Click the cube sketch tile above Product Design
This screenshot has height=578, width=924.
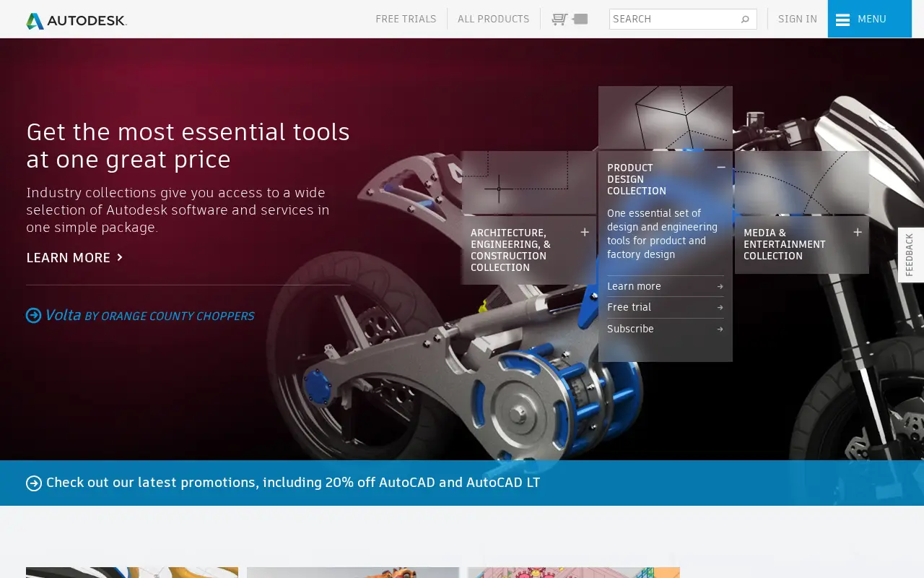pos(666,118)
